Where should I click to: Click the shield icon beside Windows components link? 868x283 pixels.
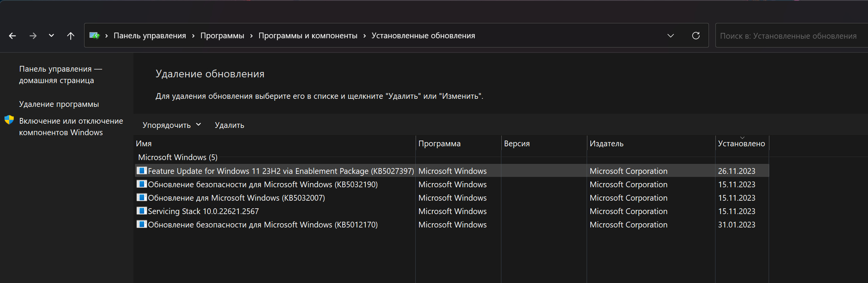click(x=9, y=120)
